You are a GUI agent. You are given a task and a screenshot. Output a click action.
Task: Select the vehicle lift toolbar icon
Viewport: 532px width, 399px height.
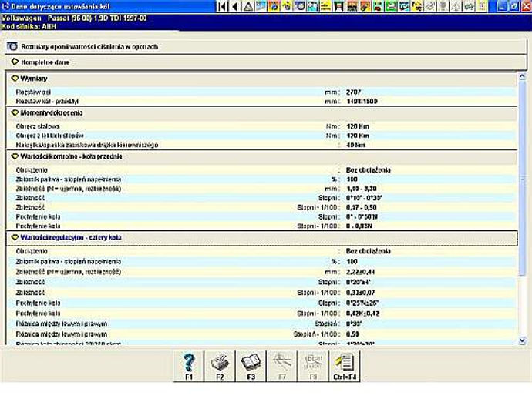point(338,6)
